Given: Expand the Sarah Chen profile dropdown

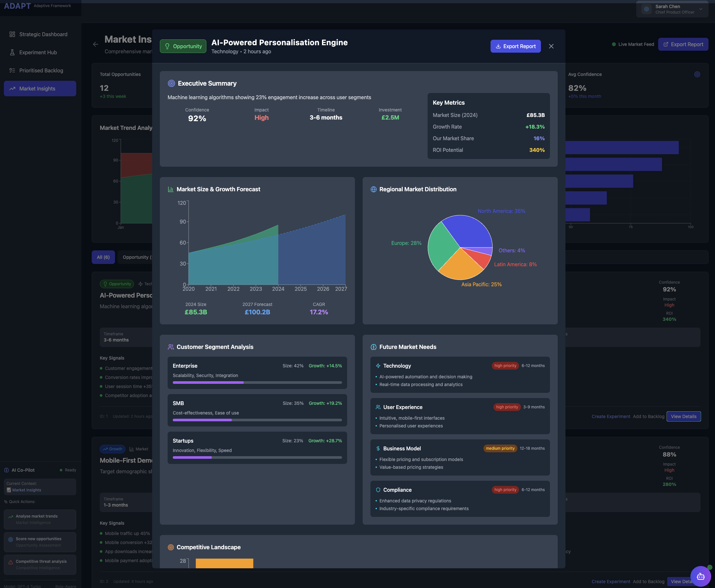Looking at the screenshot, I should tap(700, 9).
